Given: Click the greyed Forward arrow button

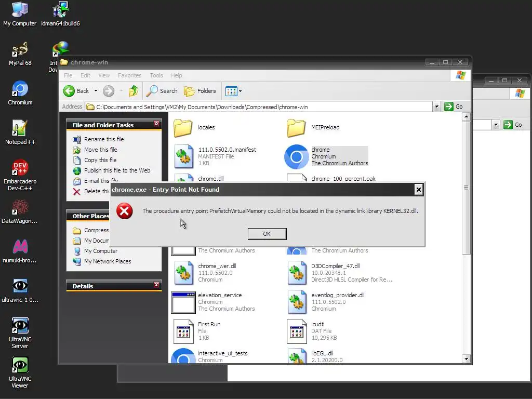Looking at the screenshot, I should coord(109,91).
